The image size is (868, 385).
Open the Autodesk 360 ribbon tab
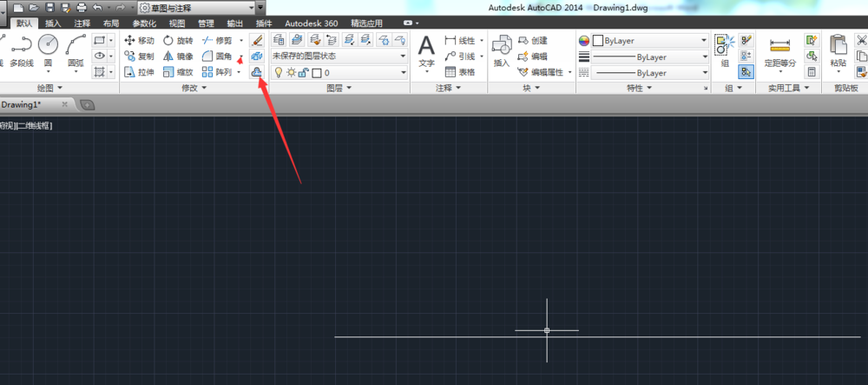[312, 23]
